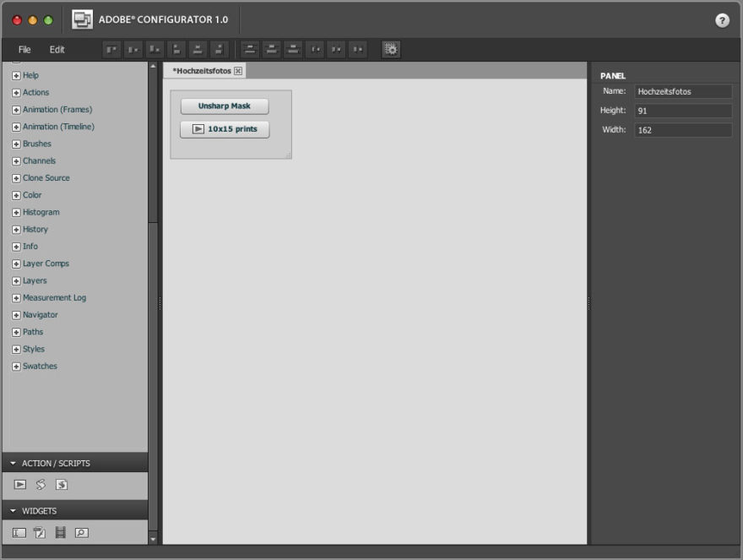Viewport: 743px width, 560px height.
Task: Select the Navigator label
Action: point(41,314)
